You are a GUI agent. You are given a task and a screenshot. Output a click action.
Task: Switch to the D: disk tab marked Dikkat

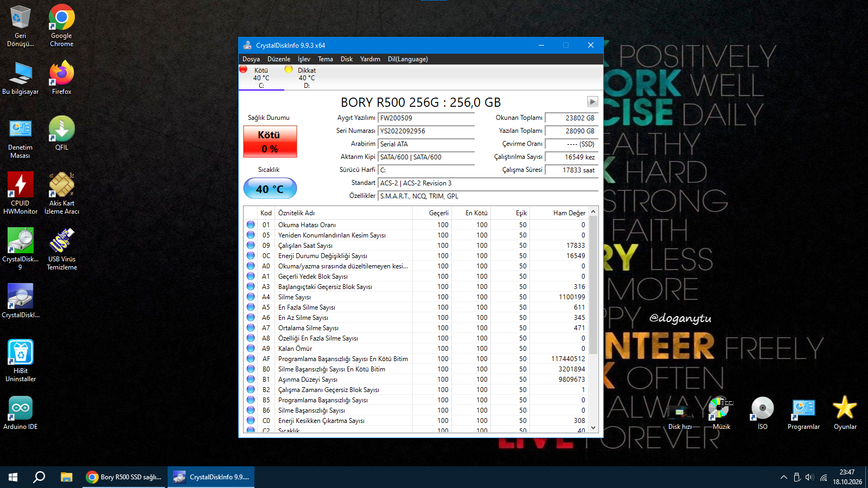(307, 78)
